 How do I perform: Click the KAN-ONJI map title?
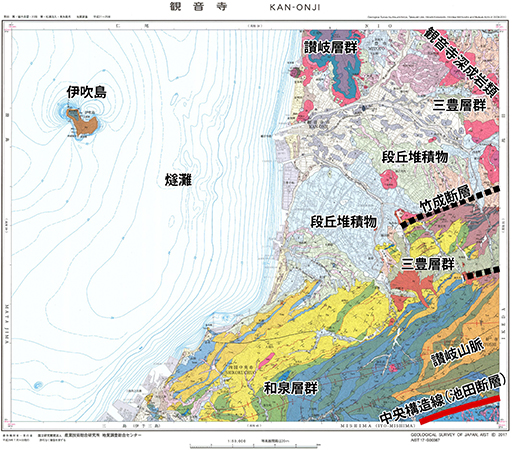tap(295, 8)
